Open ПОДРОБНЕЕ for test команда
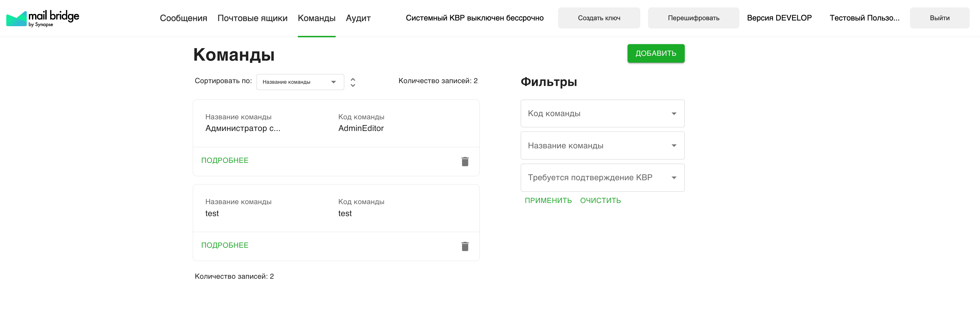The height and width of the screenshot is (324, 980). [224, 245]
